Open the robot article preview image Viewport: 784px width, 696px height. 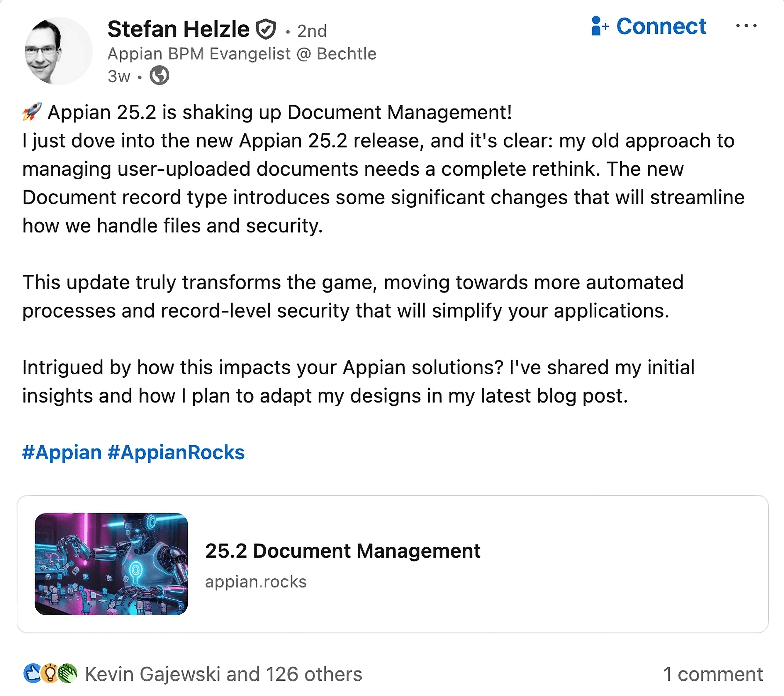(x=111, y=564)
